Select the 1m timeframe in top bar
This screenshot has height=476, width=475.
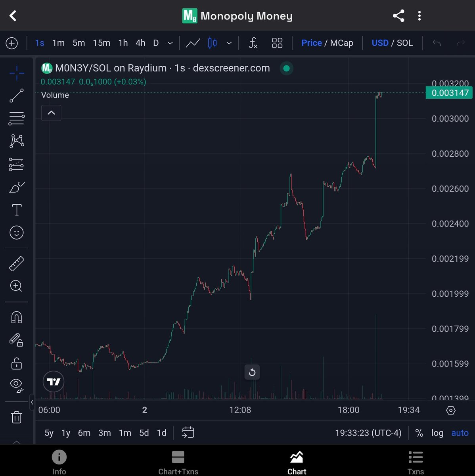pyautogui.click(x=58, y=43)
